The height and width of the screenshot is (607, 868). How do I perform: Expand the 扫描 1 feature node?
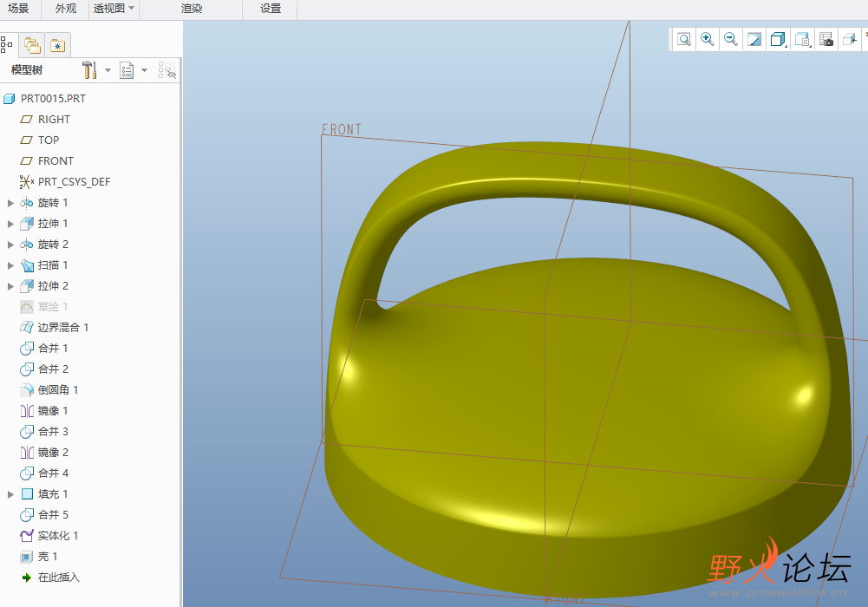click(x=10, y=265)
